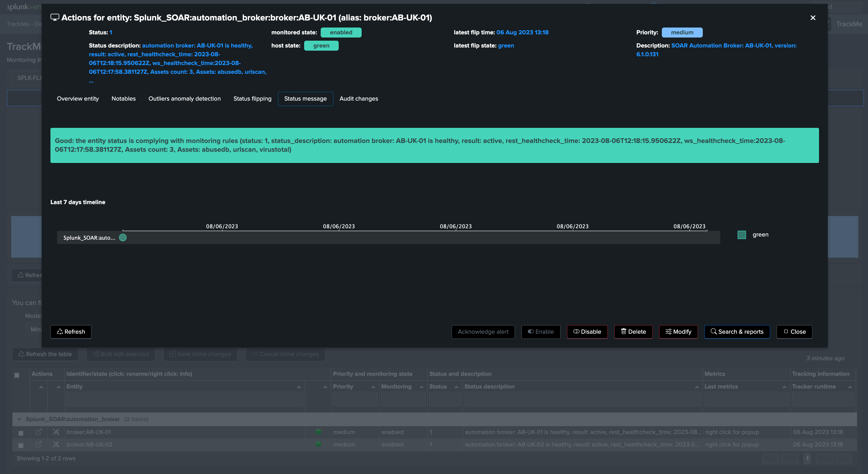868x474 pixels.
Task: Click green state dot for broker:AB-UK-01
Action: point(318,432)
